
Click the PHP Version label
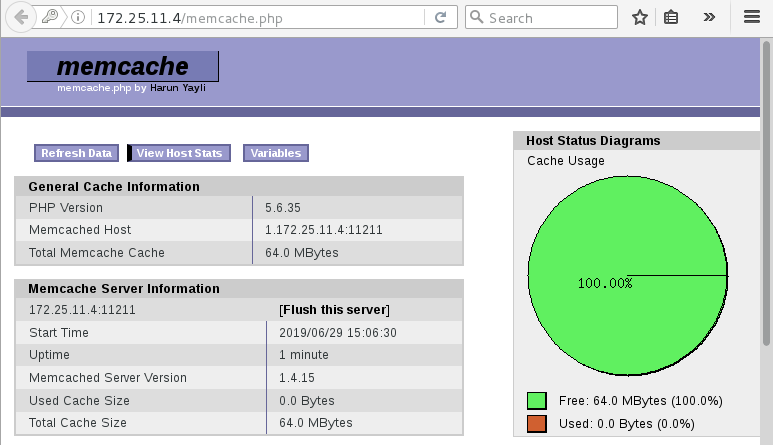tap(66, 207)
